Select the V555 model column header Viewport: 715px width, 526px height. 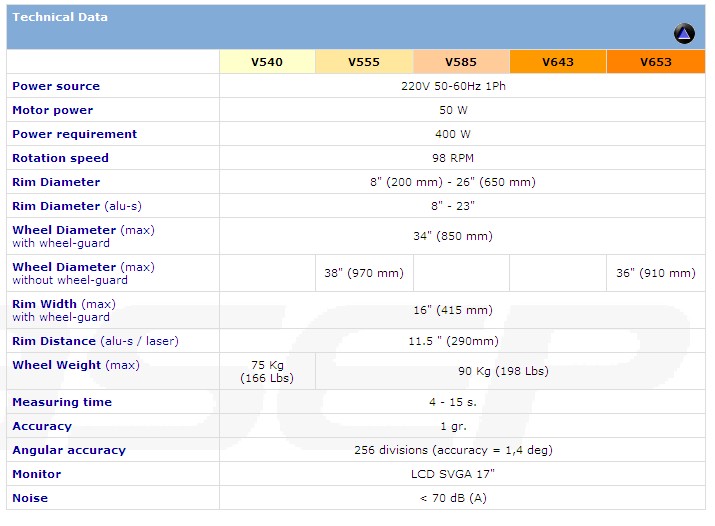pos(364,62)
